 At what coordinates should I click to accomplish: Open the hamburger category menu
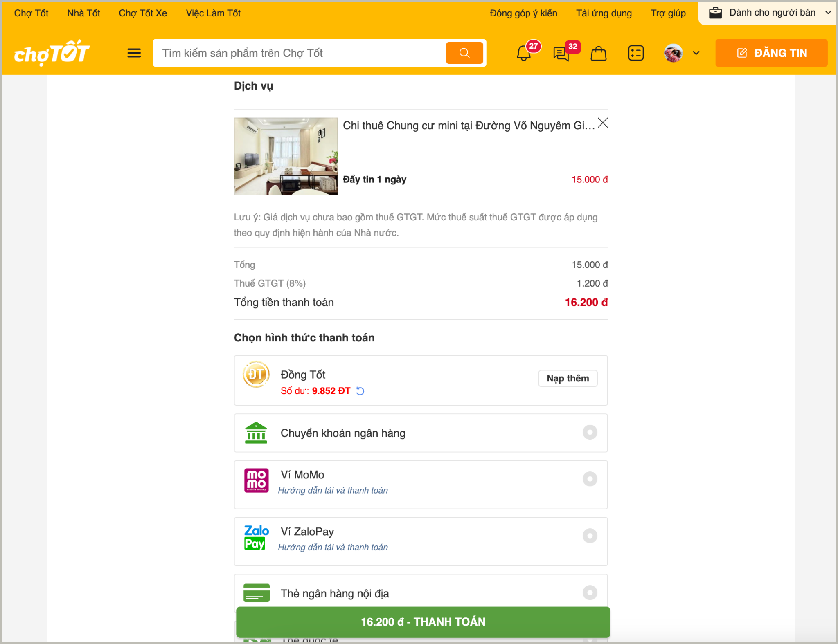click(x=134, y=53)
